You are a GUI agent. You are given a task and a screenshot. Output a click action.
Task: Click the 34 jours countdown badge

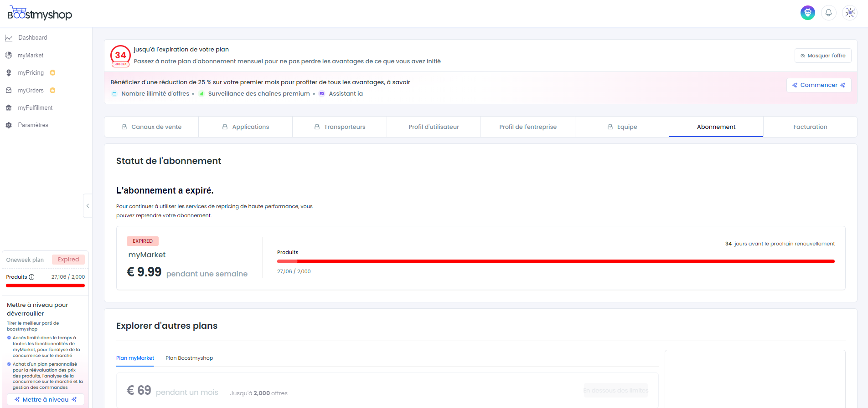(x=120, y=56)
